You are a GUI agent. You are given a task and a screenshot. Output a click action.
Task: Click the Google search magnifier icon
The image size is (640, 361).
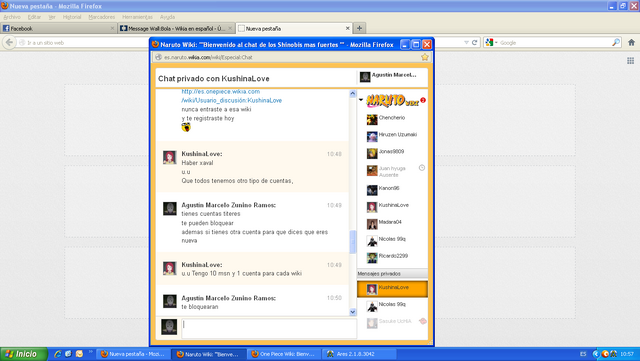tap(616, 42)
